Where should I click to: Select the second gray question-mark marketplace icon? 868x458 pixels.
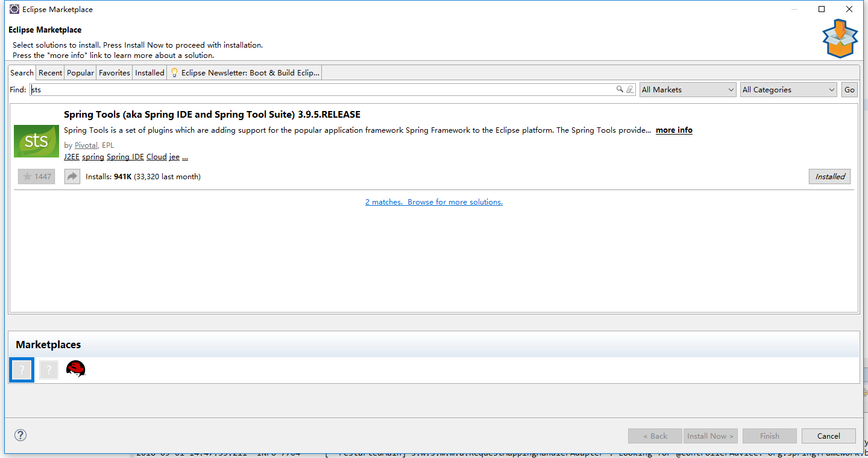point(49,370)
